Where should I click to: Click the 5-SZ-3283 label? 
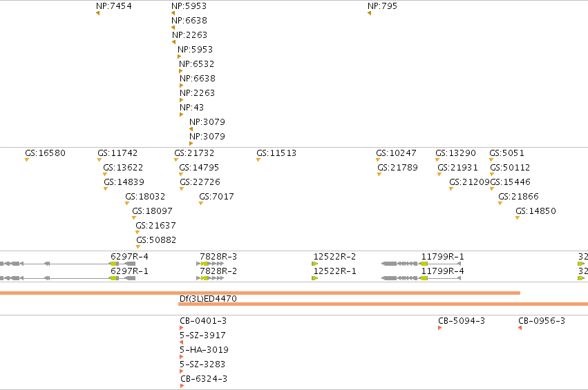click(202, 364)
